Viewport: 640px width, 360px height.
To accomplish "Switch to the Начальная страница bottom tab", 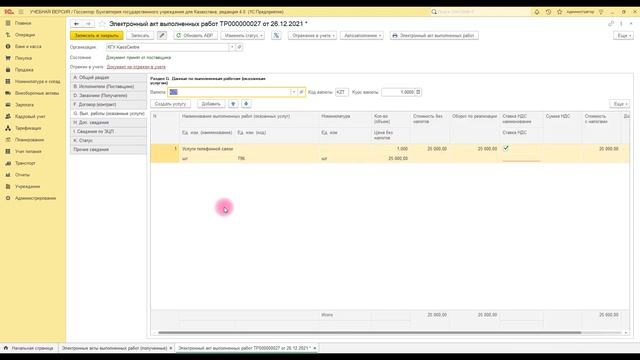I will click(29, 348).
